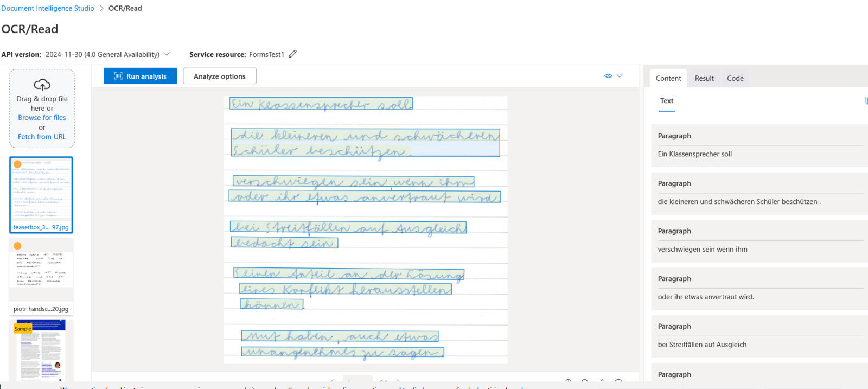Select the teaserbox_3...97.jpg thumbnail
Screen dimensions: 868x389
tap(41, 195)
